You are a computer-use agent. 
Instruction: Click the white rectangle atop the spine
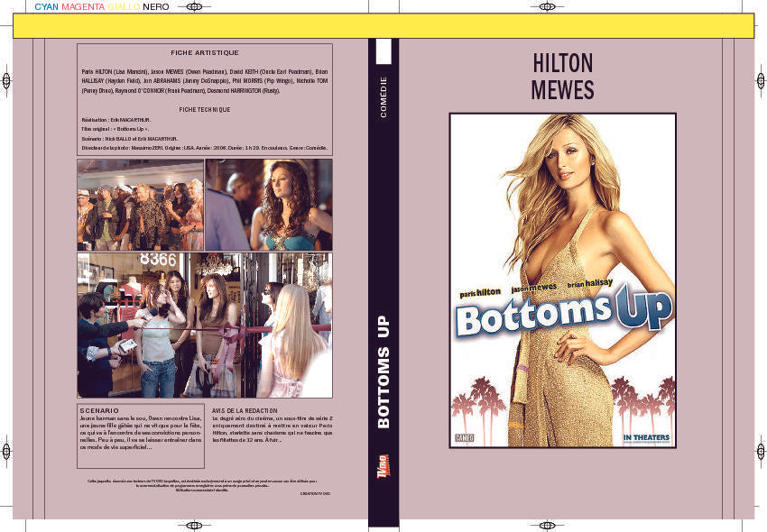tap(383, 51)
